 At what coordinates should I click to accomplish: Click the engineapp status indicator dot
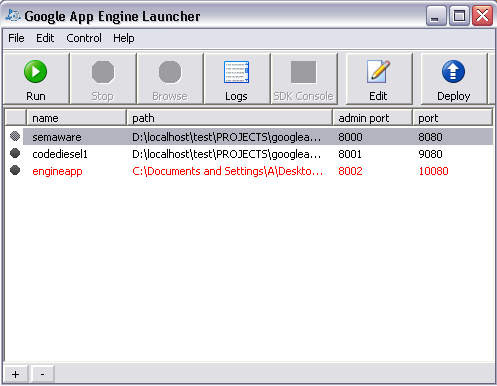pos(15,170)
